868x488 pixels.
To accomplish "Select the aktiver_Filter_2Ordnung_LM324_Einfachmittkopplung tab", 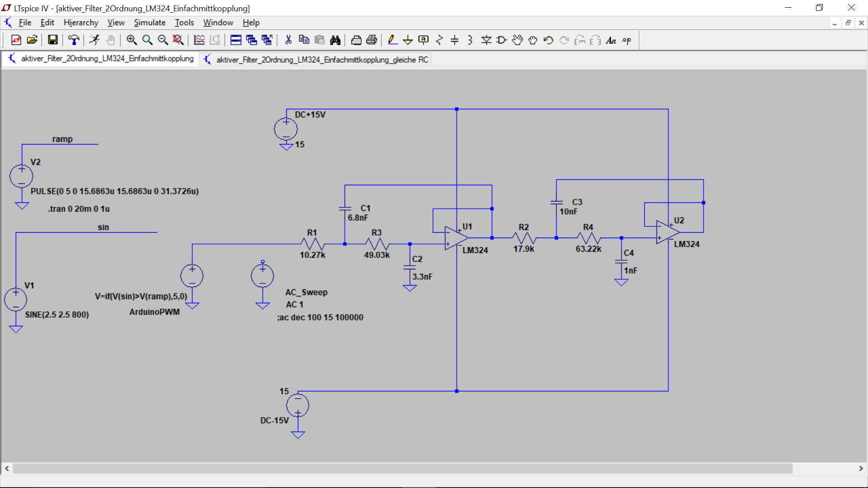I will click(x=101, y=59).
